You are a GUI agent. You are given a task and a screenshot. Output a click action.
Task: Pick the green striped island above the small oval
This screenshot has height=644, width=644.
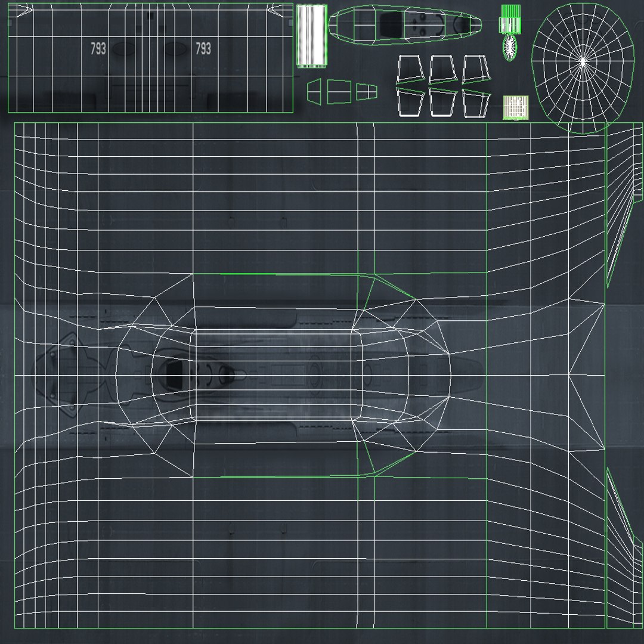pos(510,19)
